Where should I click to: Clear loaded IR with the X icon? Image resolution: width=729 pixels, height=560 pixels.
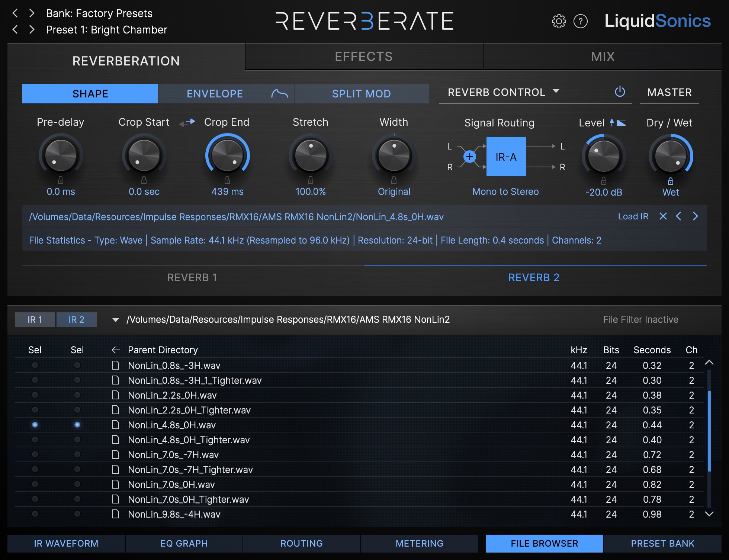point(663,216)
